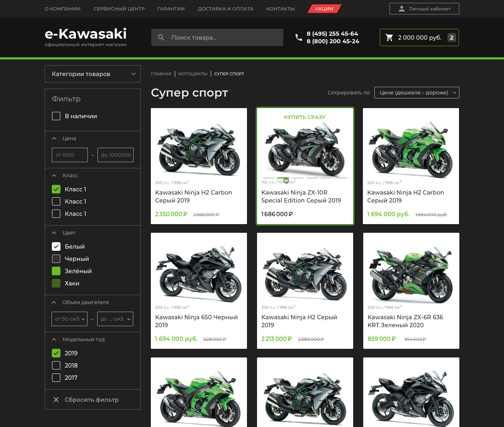Click active green carousel indicator on ZX-10R card

(x=283, y=178)
